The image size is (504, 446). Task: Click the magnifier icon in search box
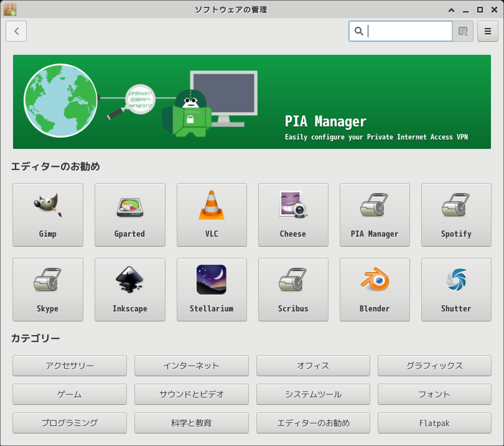coord(359,31)
